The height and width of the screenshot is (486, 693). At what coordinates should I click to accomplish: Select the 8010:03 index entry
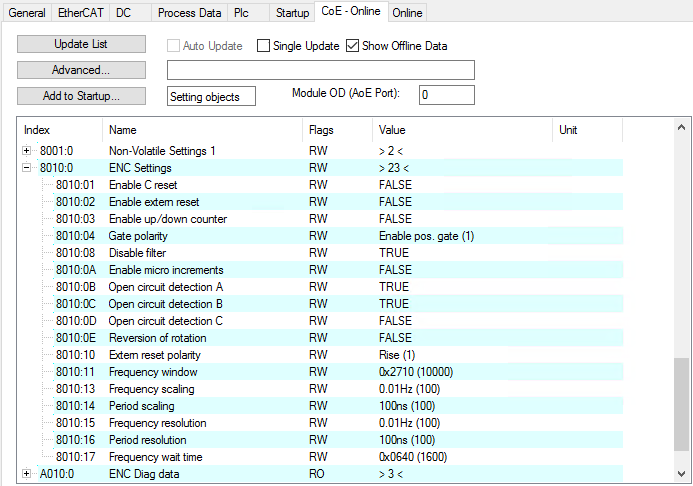pyautogui.click(x=75, y=219)
